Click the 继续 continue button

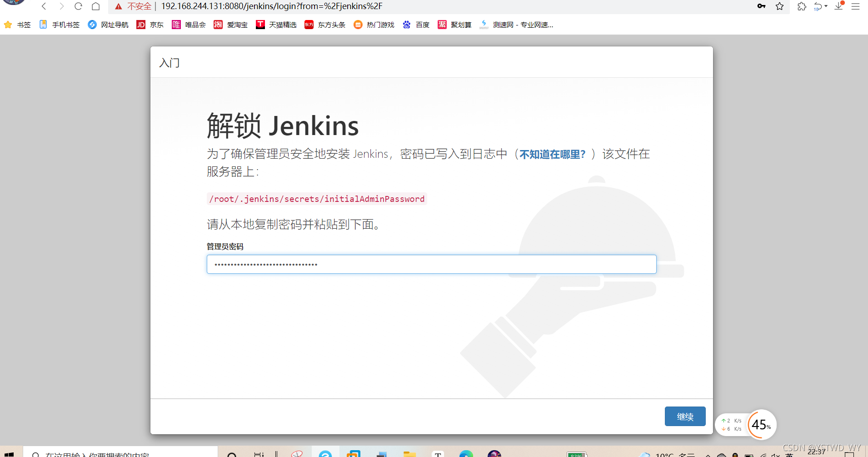tap(685, 417)
